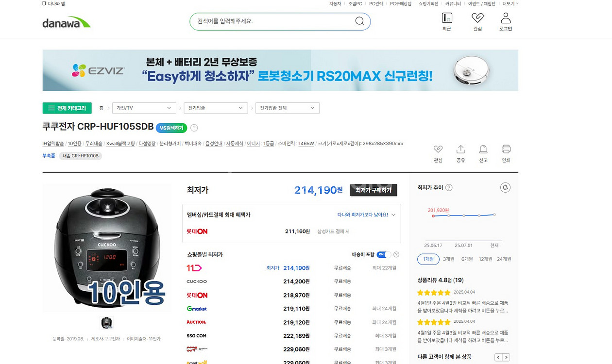Viewport: 612px width, 364px height.
Task: Select the 1개월 price trend period
Action: tap(428, 259)
